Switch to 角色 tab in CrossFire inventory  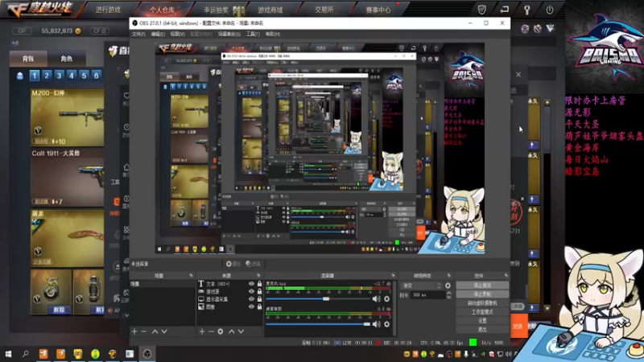click(x=66, y=59)
